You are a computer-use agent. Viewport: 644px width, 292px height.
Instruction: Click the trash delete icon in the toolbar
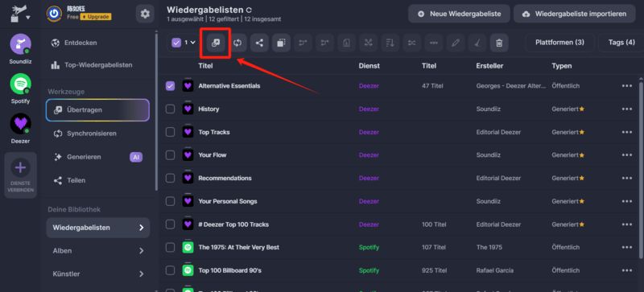coord(499,43)
